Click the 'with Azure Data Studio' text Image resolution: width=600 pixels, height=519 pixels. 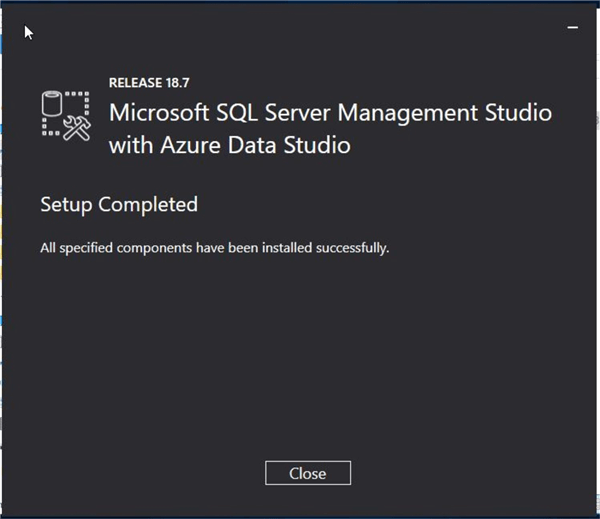coord(229,144)
